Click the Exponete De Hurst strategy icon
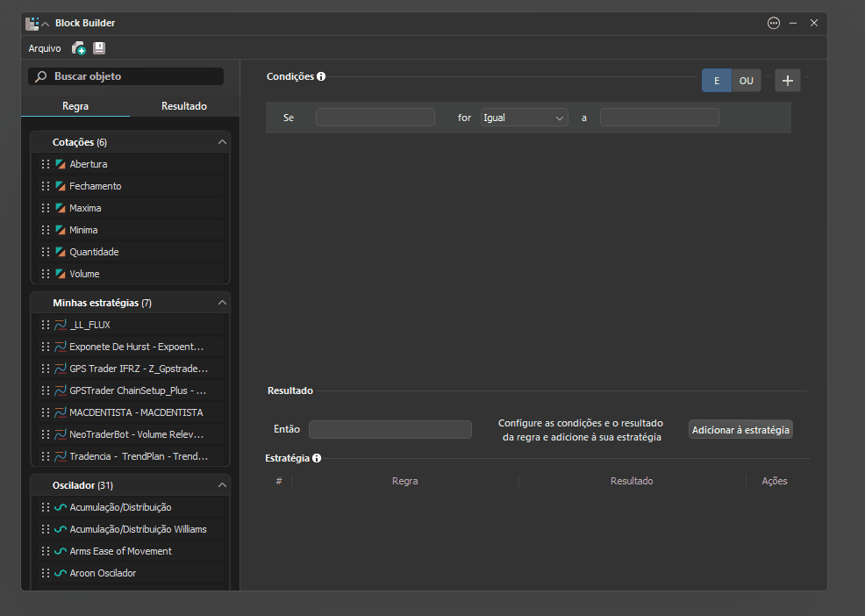This screenshot has width=865, height=616. click(x=61, y=347)
